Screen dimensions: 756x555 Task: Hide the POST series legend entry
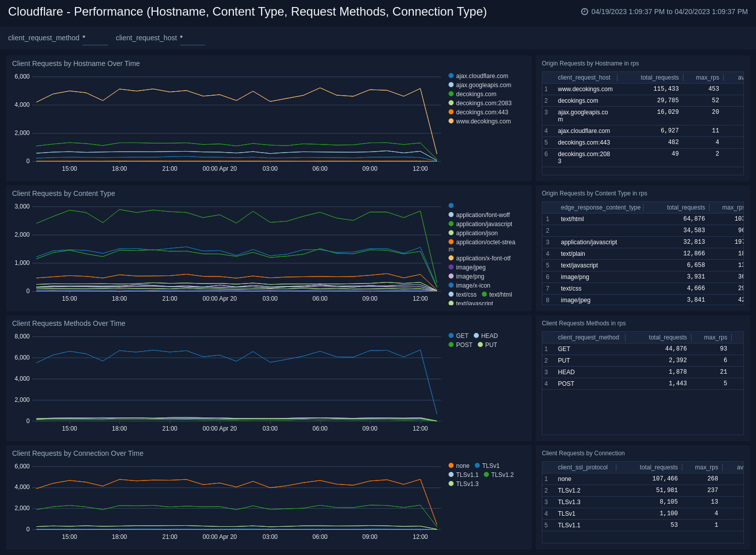coord(464,344)
